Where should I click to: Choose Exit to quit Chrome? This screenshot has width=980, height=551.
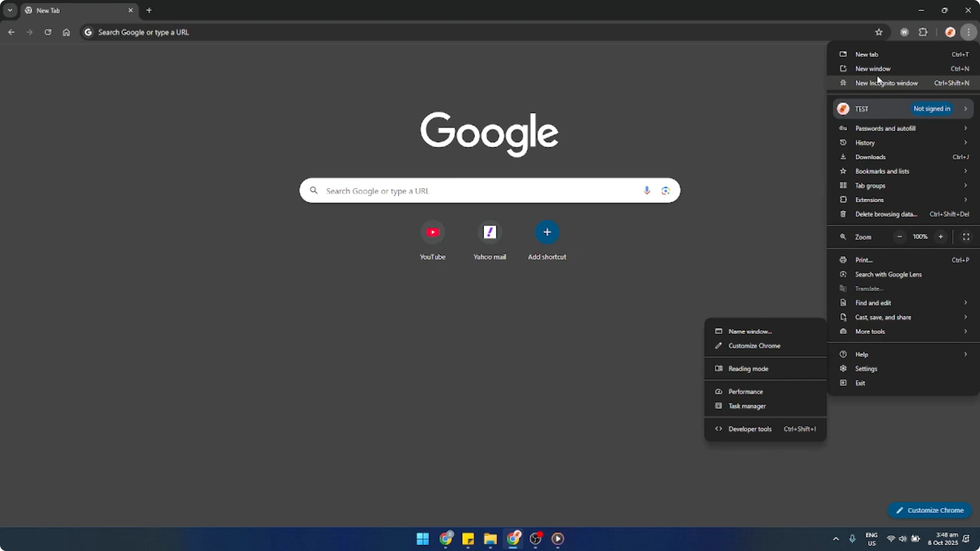(903, 383)
